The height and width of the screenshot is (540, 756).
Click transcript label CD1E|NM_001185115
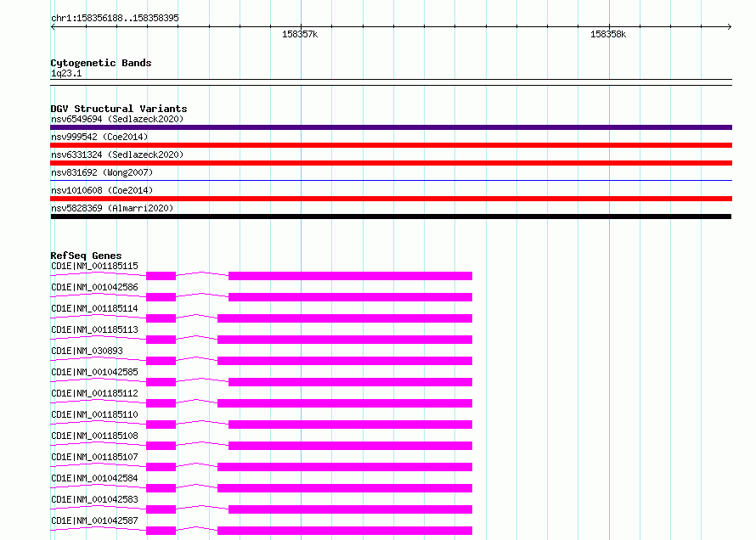click(x=94, y=266)
